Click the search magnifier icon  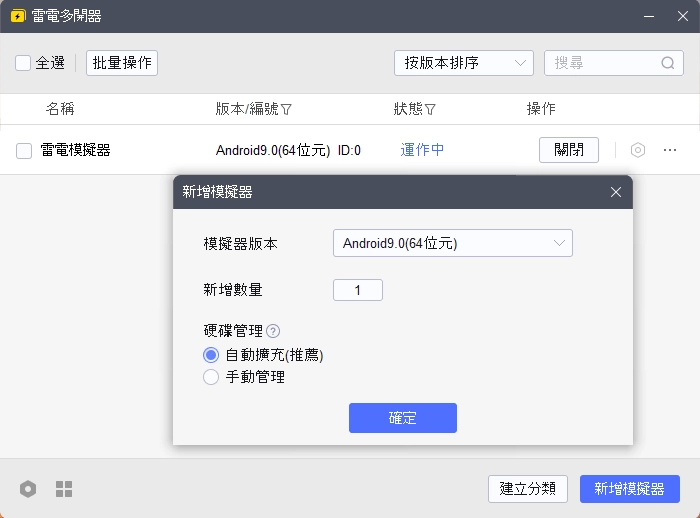click(668, 63)
